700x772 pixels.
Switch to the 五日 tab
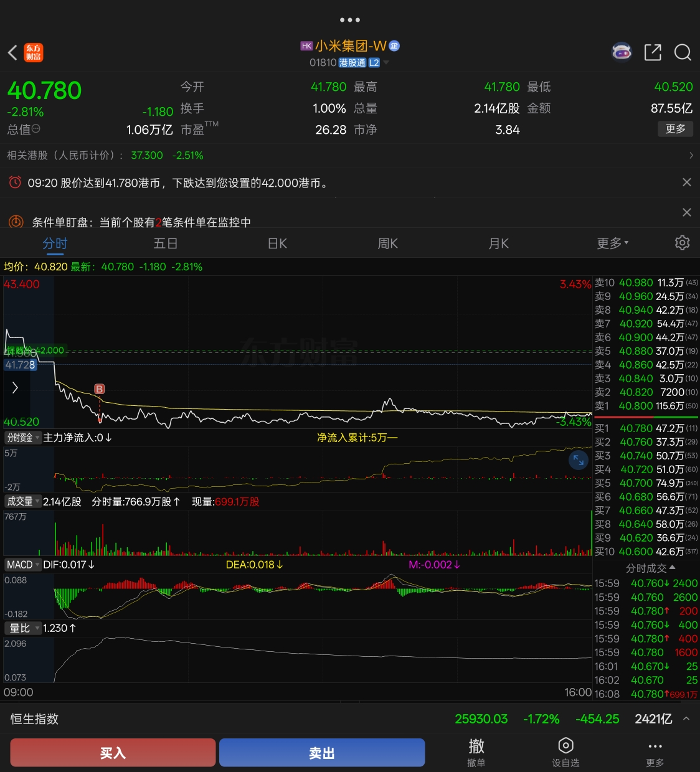click(166, 243)
